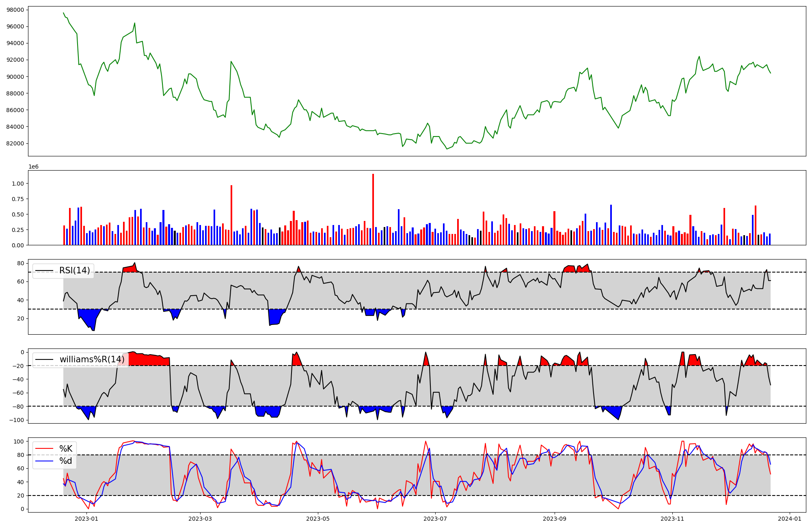The width and height of the screenshot is (812, 528).
Task: Click the RSI(14) legend entry
Action: coord(74,270)
